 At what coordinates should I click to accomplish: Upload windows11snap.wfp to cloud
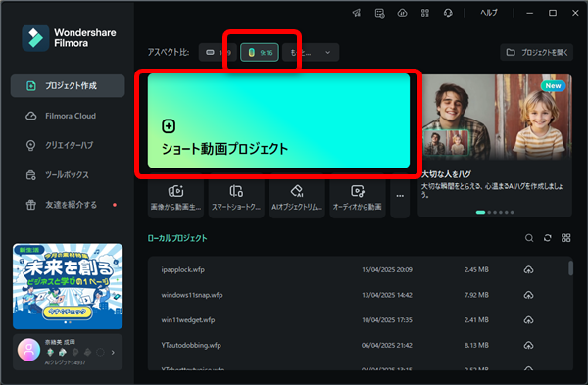(x=528, y=296)
